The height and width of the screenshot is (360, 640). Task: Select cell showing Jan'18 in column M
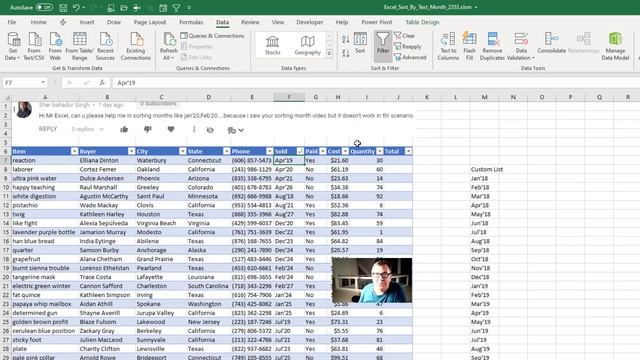(x=484, y=178)
